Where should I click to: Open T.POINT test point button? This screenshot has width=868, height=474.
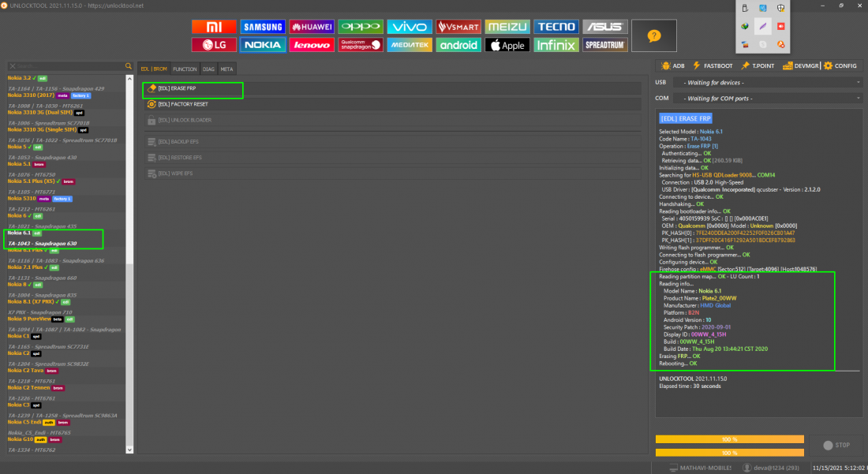click(x=758, y=65)
